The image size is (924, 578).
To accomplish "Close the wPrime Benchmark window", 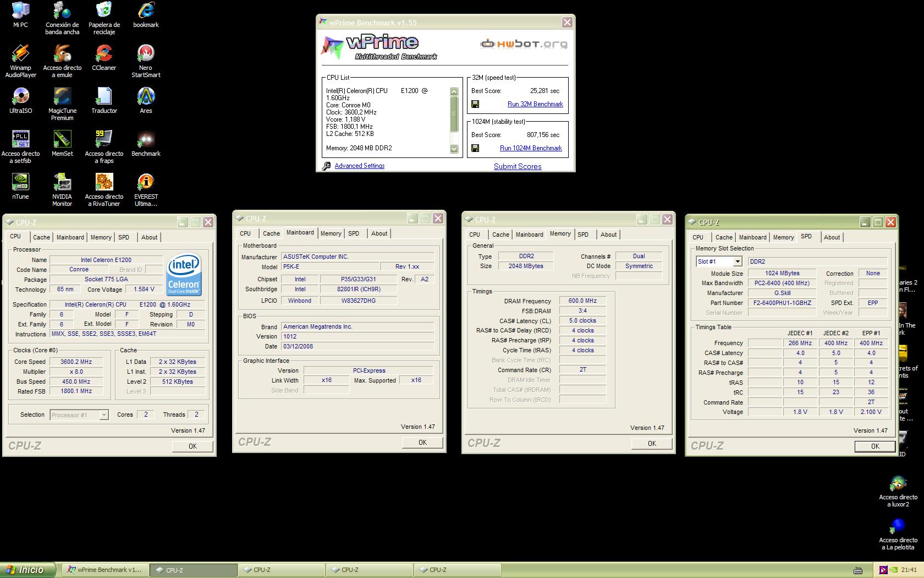I will click(567, 23).
